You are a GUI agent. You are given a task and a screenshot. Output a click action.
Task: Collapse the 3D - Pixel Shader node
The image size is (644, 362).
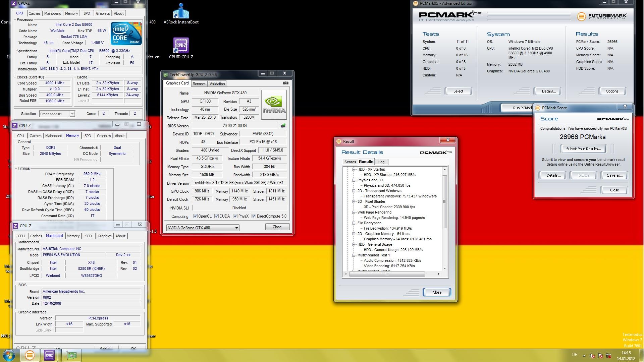tap(354, 202)
